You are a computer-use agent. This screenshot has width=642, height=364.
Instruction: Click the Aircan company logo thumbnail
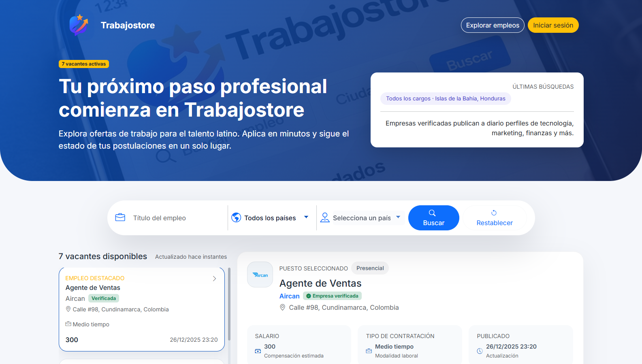click(260, 275)
